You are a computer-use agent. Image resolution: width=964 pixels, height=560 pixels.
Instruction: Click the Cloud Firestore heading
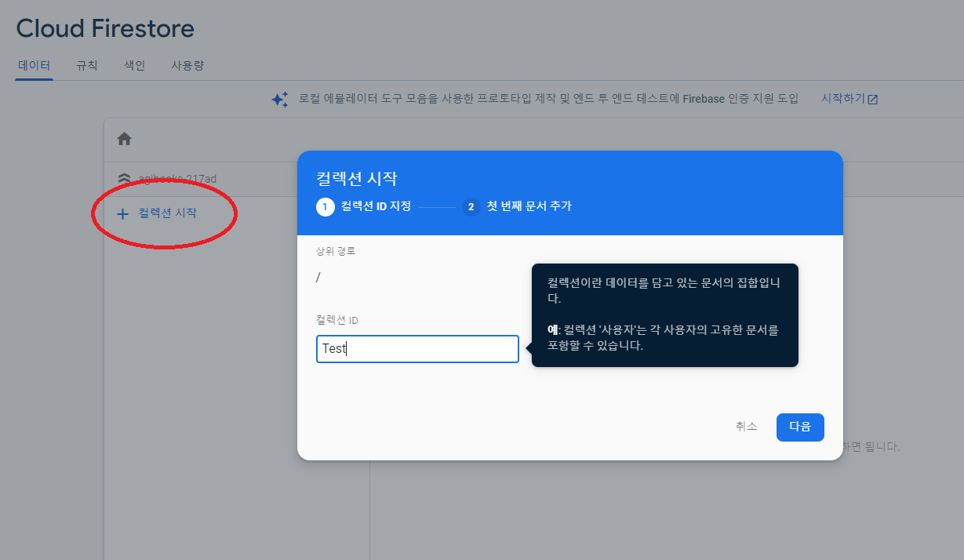pyautogui.click(x=105, y=29)
